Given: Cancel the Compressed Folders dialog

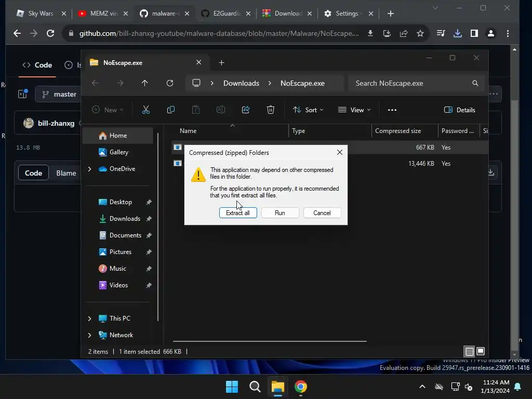Looking at the screenshot, I should [x=322, y=212].
